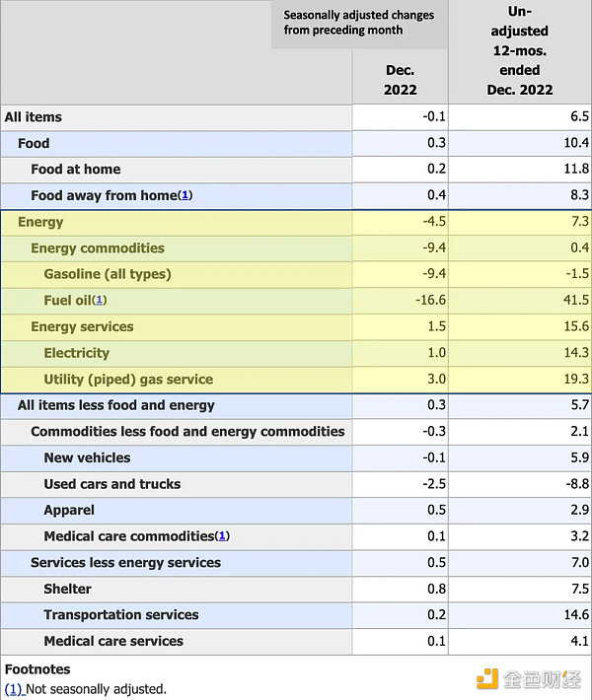The height and width of the screenshot is (700, 592).
Task: Click the Gasoline (all types) row label
Action: tap(107, 274)
